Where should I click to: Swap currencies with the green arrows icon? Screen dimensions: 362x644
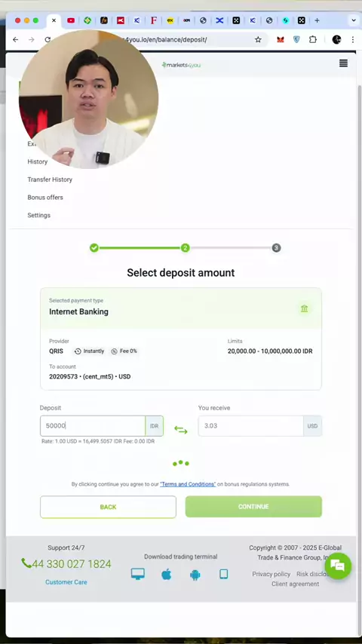[x=181, y=430]
